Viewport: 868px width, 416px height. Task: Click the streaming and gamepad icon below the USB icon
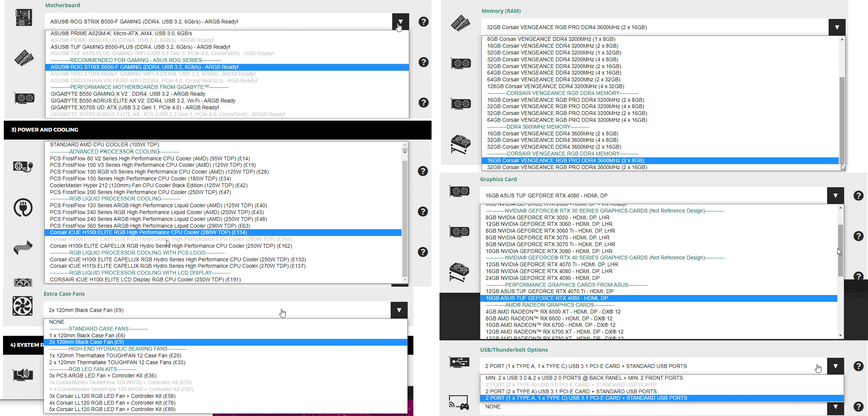pyautogui.click(x=459, y=403)
